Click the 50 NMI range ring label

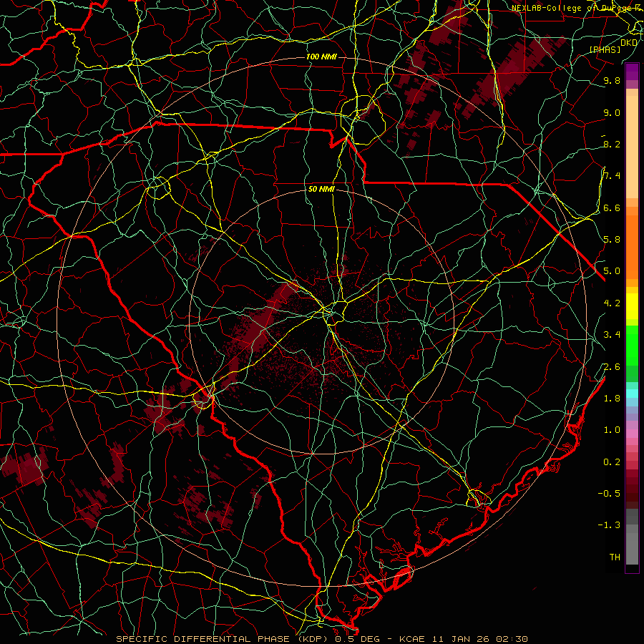coord(321,189)
